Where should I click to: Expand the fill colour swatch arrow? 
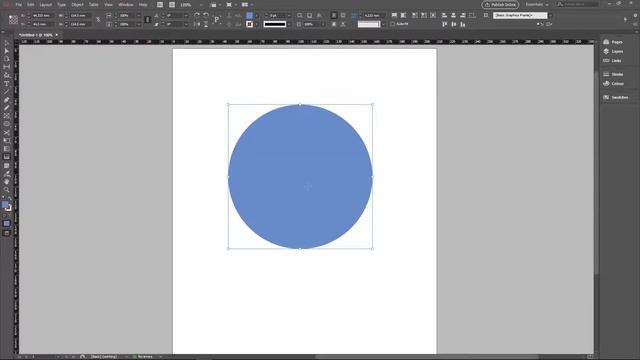point(257,16)
